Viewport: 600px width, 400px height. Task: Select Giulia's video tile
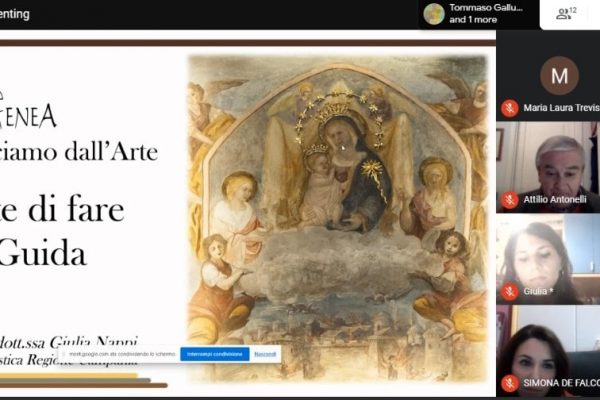[548, 259]
